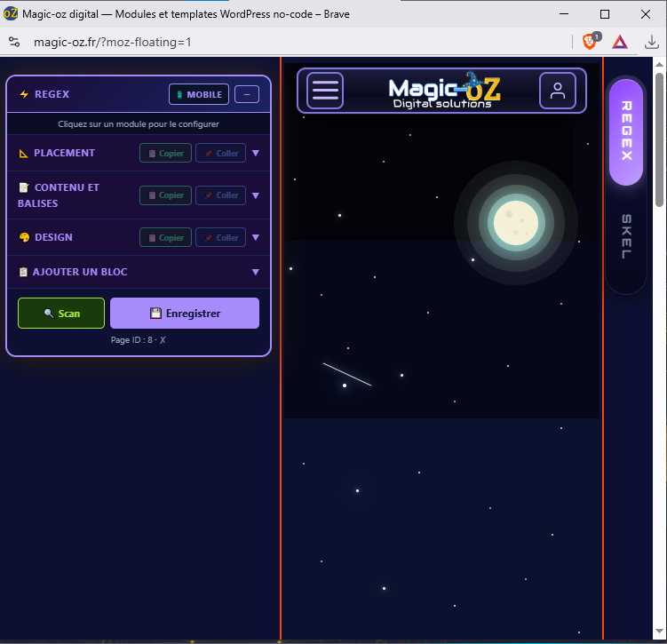Viewport: 667px width, 644px height.
Task: Click the Brave Shields lion icon
Action: click(589, 42)
